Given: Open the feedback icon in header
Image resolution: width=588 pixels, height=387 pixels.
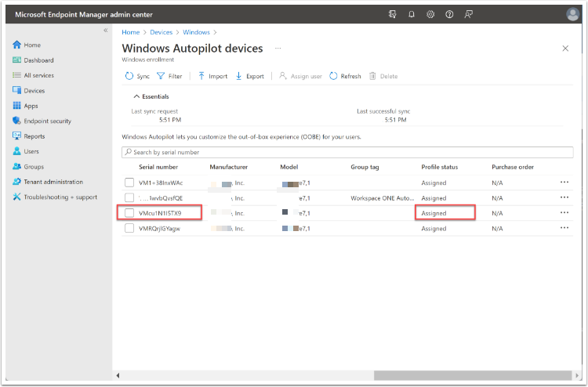Looking at the screenshot, I should pyautogui.click(x=468, y=14).
